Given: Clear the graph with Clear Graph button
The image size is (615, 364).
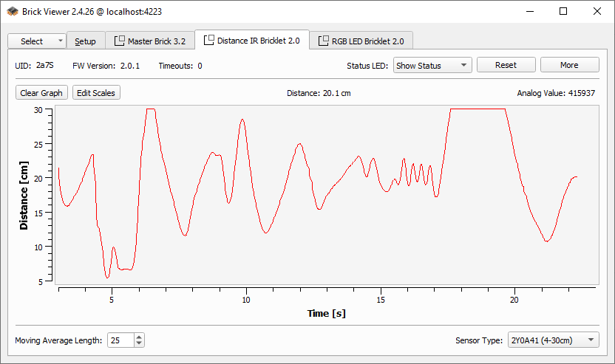Looking at the screenshot, I should coord(41,93).
